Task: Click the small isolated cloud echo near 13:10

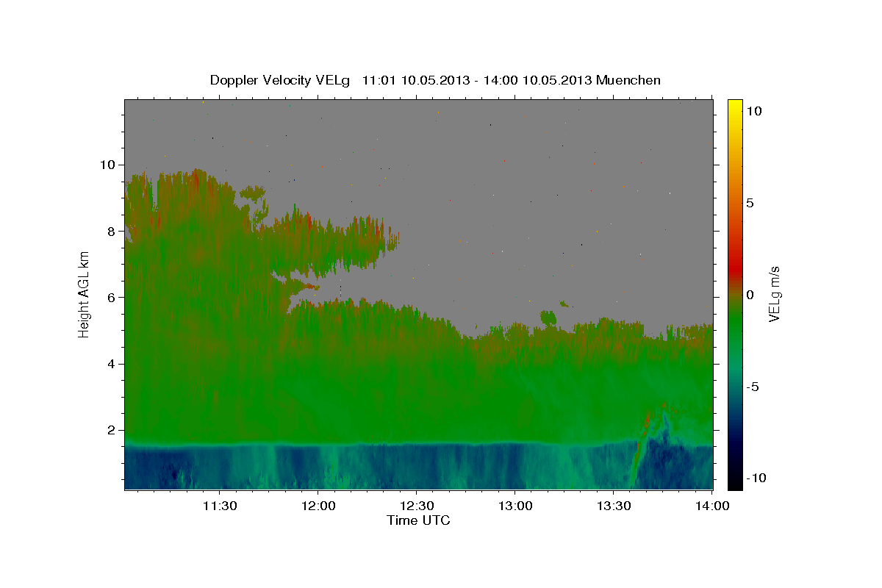Action: coord(548,318)
